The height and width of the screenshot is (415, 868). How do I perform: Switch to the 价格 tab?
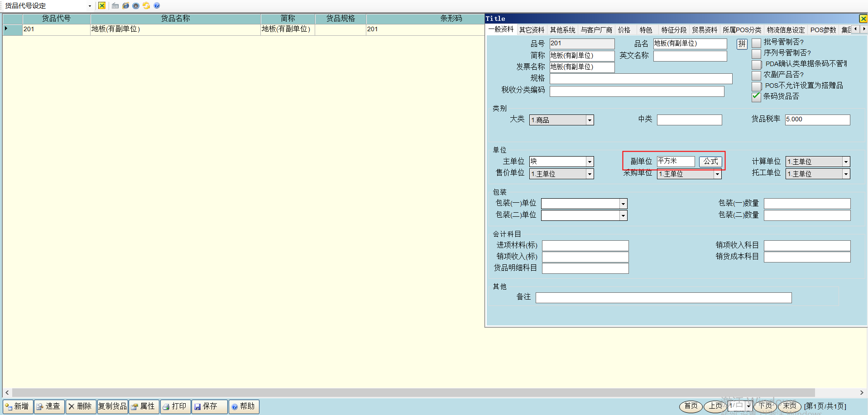(x=624, y=30)
